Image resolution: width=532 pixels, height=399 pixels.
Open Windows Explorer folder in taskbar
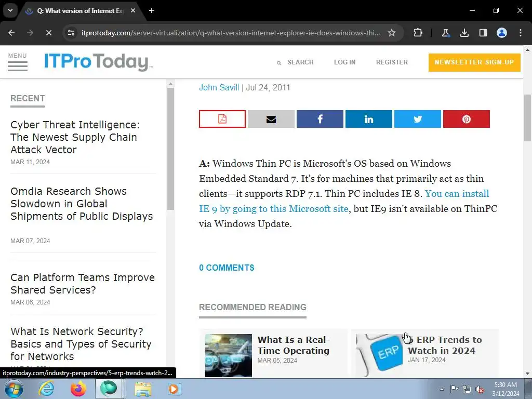point(143,389)
